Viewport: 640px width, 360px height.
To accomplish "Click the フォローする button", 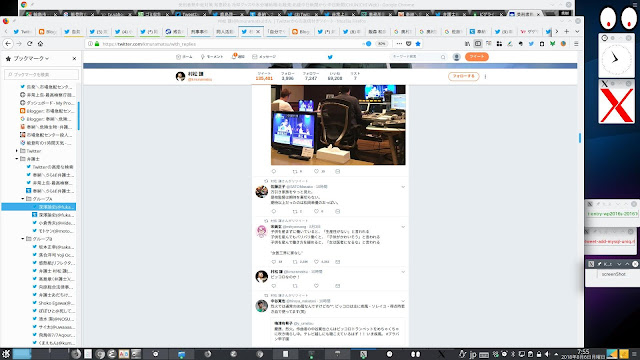I will pos(464,76).
